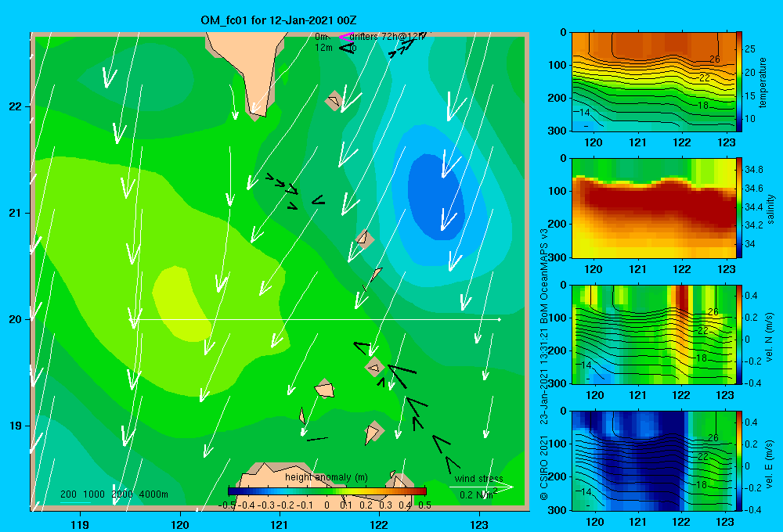Click the vel. N colorbar

pos(739,334)
